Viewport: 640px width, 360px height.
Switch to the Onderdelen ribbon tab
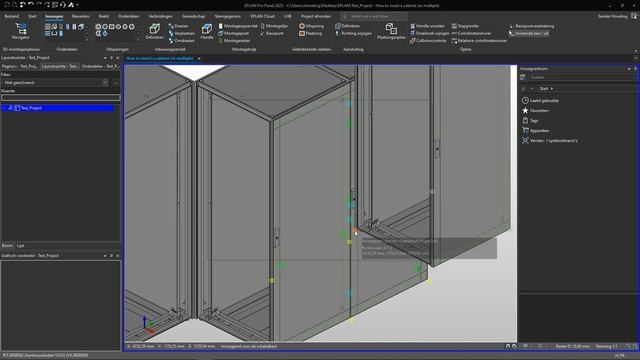tap(129, 16)
